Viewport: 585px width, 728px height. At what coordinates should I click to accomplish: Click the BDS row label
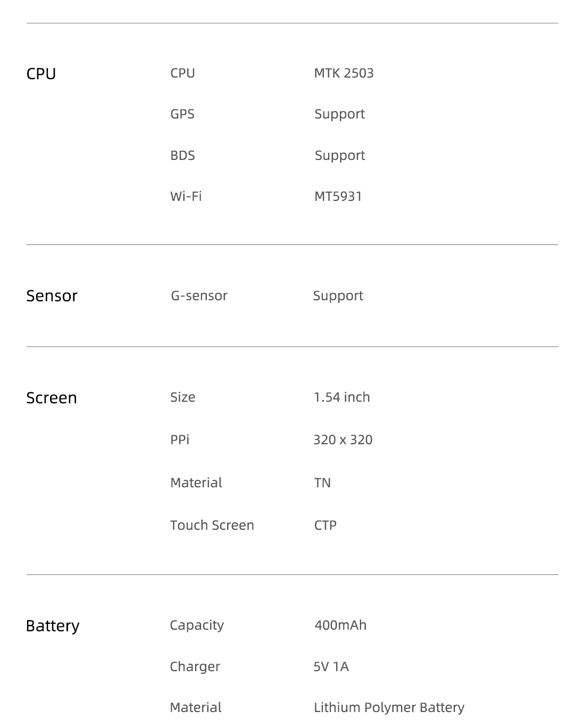pyautogui.click(x=182, y=155)
